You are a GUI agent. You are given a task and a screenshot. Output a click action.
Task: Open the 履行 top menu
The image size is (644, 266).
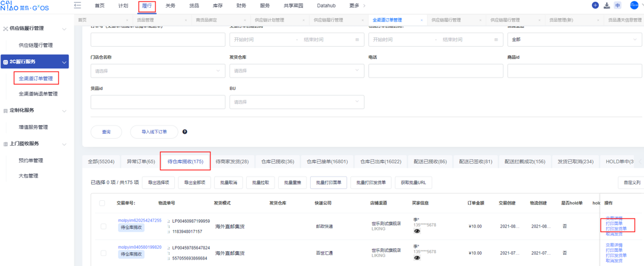coord(146,5)
